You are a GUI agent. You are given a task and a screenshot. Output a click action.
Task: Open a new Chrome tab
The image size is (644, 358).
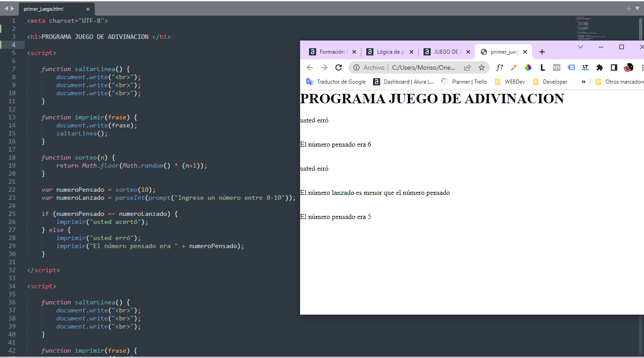[x=542, y=52]
